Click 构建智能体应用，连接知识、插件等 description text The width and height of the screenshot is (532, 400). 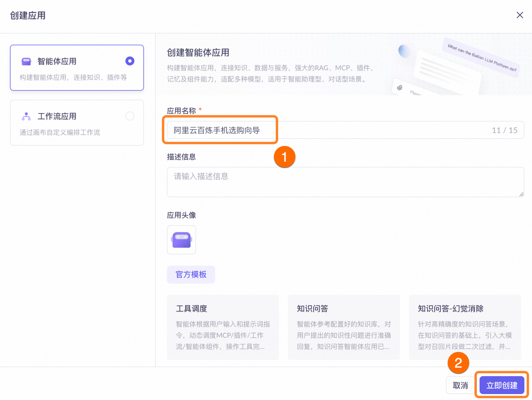pos(73,77)
